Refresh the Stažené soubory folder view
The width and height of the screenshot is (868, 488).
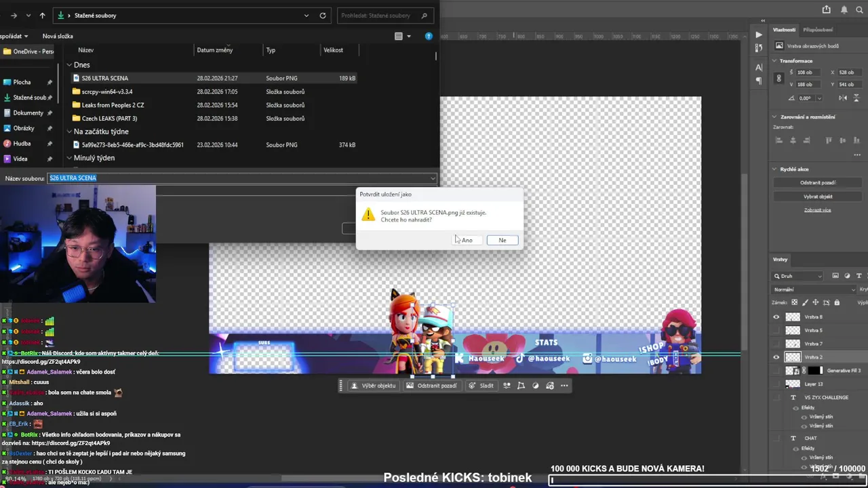[x=323, y=15]
